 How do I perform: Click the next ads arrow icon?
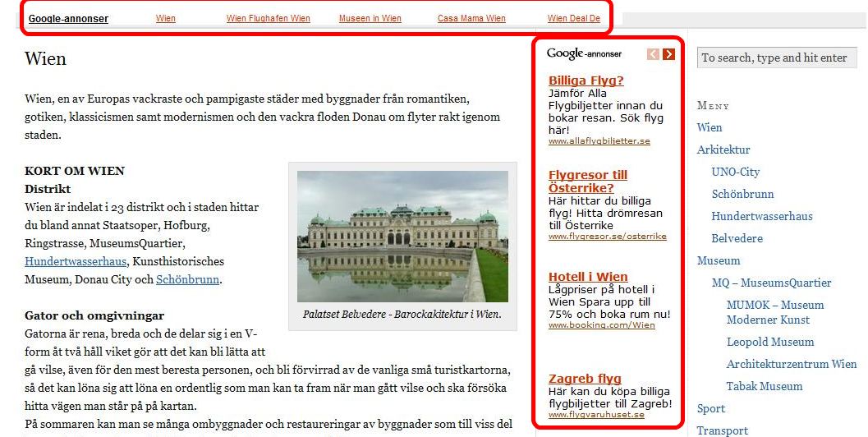[668, 53]
